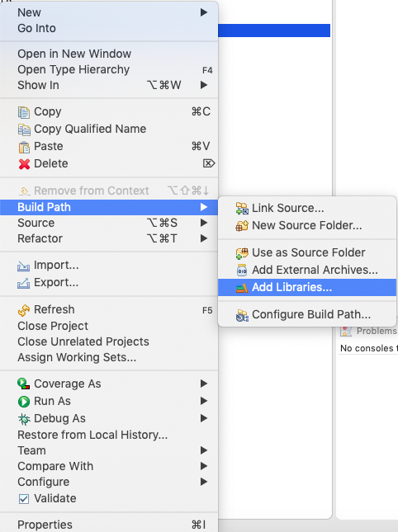Expand the Coverage As submenu arrow

point(204,384)
